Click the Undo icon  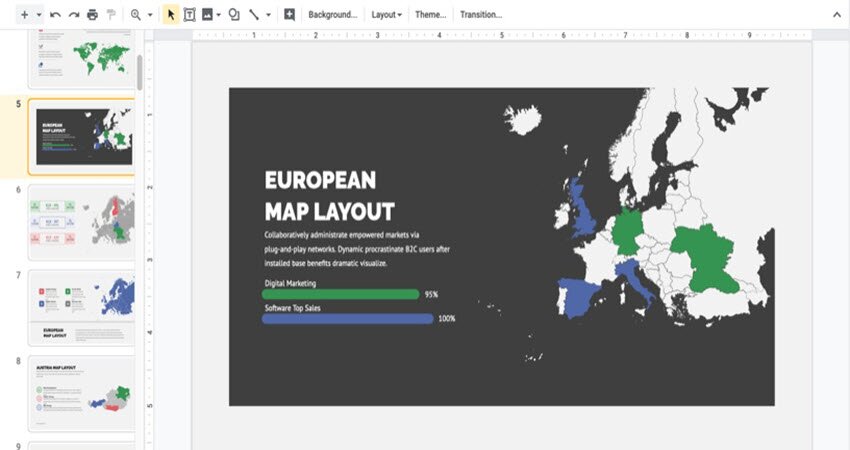click(55, 15)
